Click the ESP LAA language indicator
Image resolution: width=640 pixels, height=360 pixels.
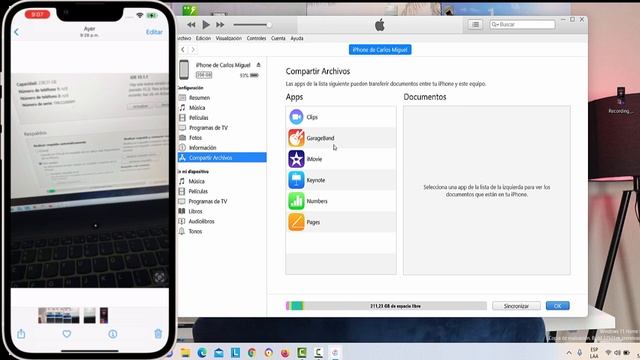[x=594, y=353]
